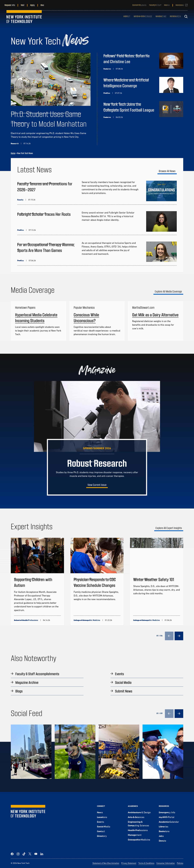Go to next Expert Insights slide arrow
Viewport: 194px width, 868px height.
coord(179,636)
